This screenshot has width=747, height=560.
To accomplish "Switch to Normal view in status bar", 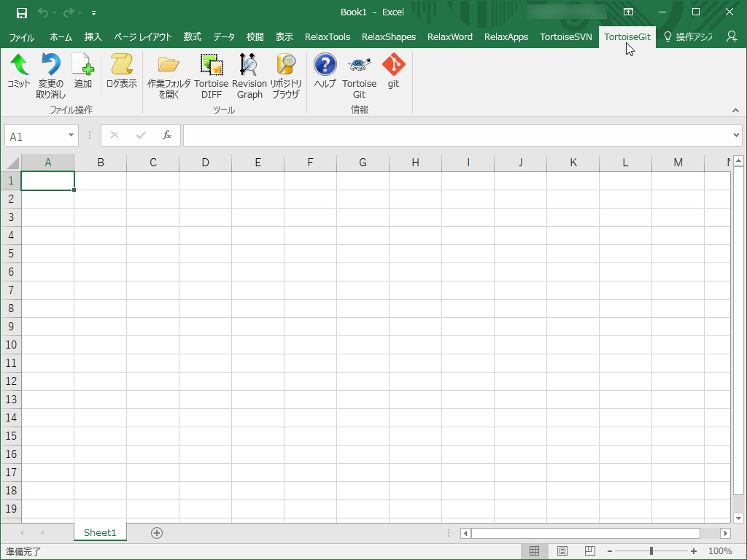I will point(535,551).
